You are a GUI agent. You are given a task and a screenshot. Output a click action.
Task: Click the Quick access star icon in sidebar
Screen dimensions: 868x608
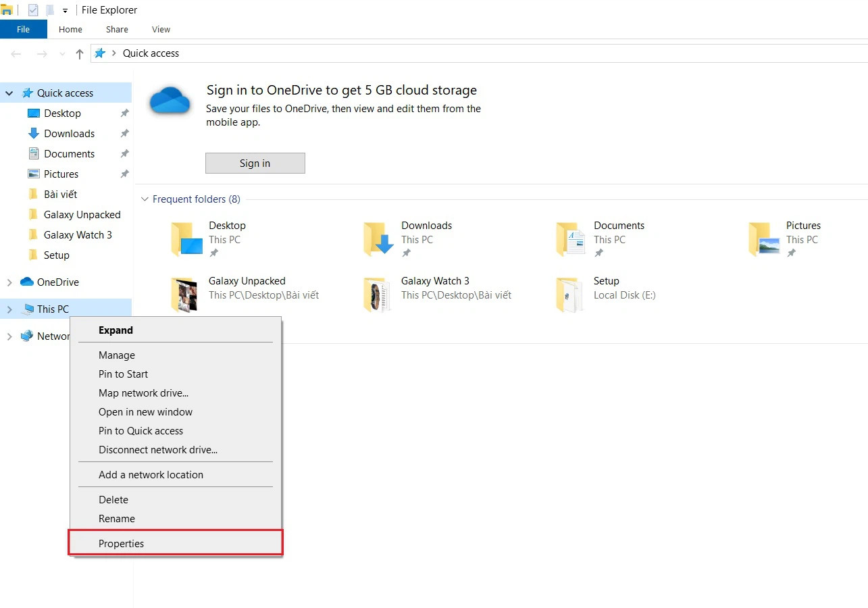point(27,93)
